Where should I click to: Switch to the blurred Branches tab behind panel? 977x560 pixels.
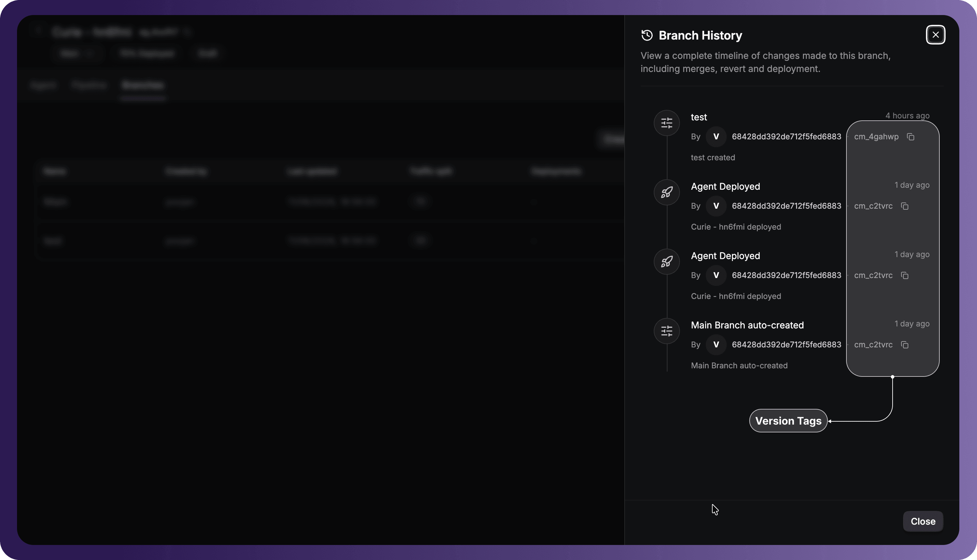click(x=143, y=85)
